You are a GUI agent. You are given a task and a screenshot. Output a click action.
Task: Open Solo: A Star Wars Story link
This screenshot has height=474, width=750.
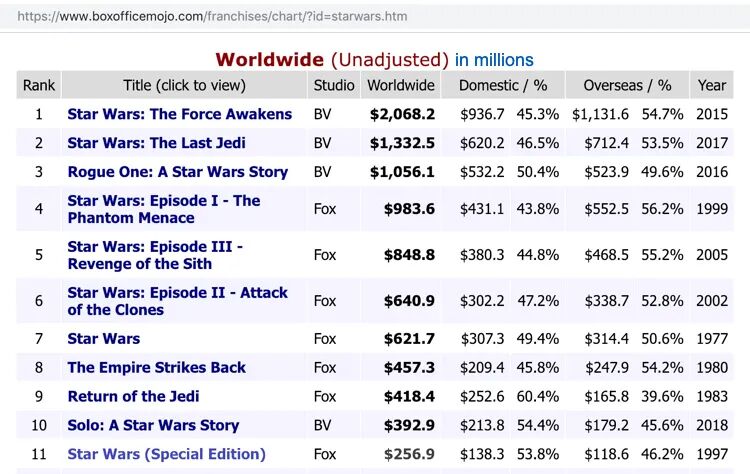153,425
